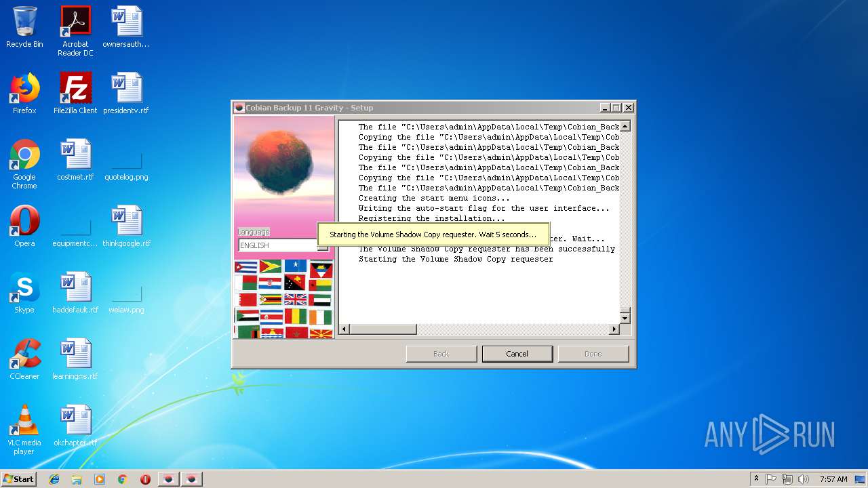Close the Cobian Backup setup window
Viewport: 868px width, 488px height.
[x=629, y=108]
